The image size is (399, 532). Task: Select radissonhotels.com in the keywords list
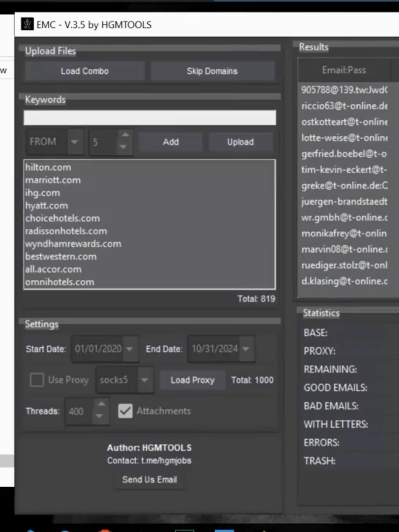pos(66,231)
